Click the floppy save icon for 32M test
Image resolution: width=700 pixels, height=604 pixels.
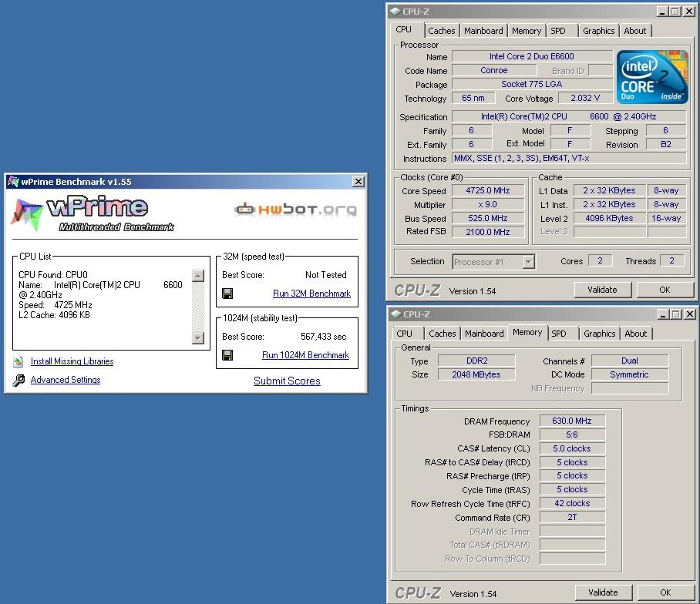coord(227,294)
